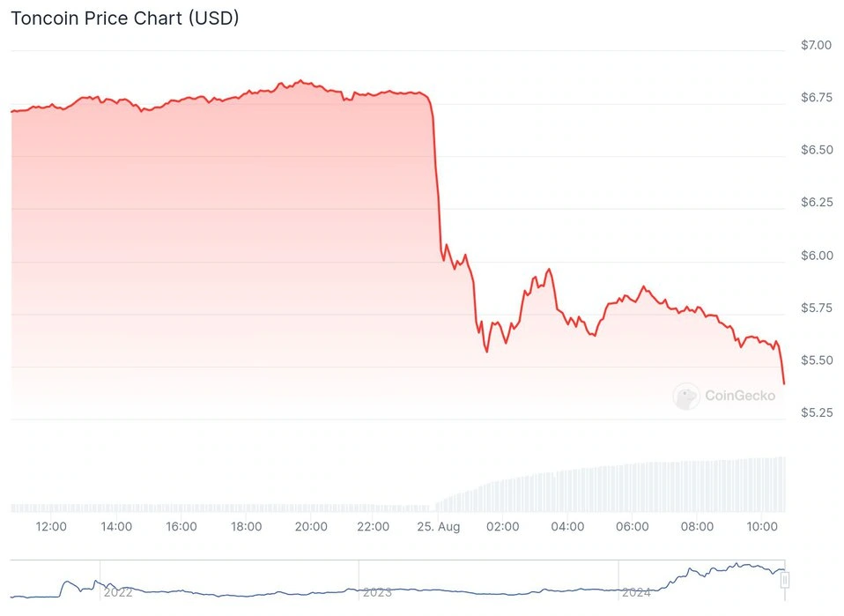
Task: Click the $6.00 price axis label
Action: click(815, 256)
